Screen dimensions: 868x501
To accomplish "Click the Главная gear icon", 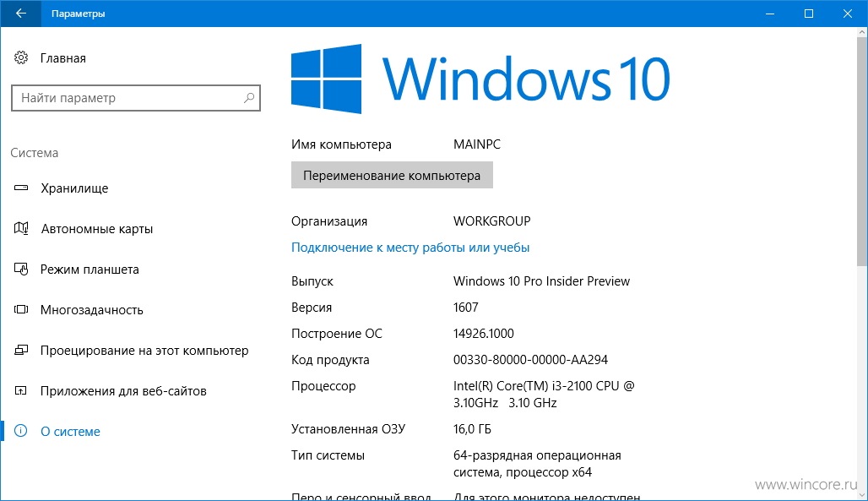I will pyautogui.click(x=21, y=57).
